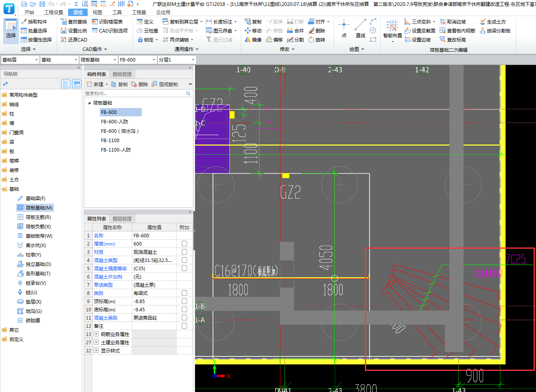Screen dimensions: 536x392
Task: Click 设置比例 set scale
Action: tap(74, 31)
